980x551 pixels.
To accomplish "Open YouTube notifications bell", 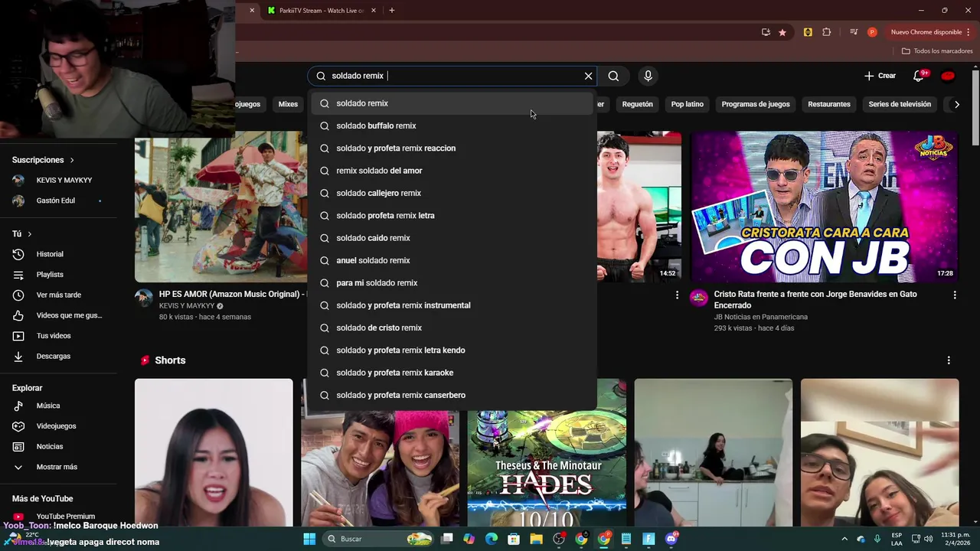I will (920, 76).
